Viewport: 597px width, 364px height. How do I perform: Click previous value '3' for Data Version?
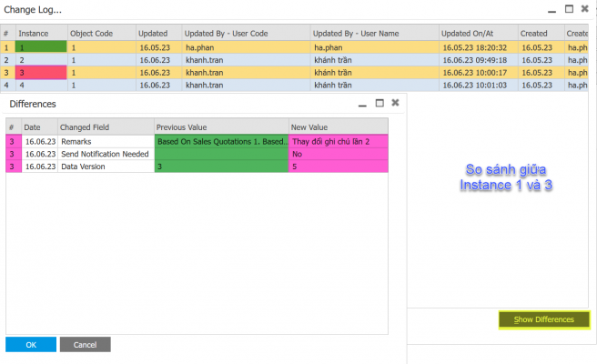click(221, 167)
